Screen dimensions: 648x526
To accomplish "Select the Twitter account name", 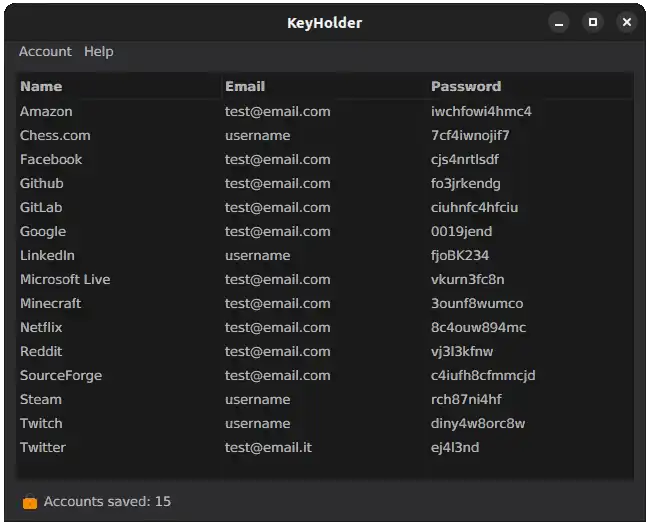I will [43, 447].
